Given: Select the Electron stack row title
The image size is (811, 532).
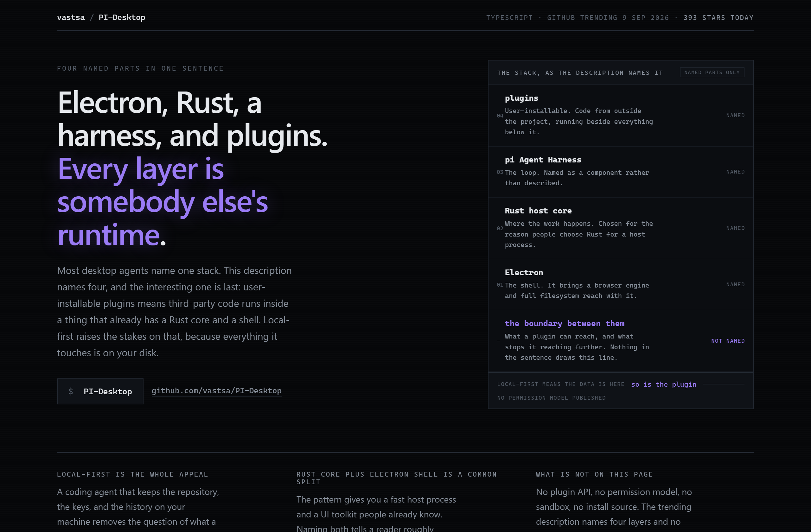Looking at the screenshot, I should click(524, 272).
